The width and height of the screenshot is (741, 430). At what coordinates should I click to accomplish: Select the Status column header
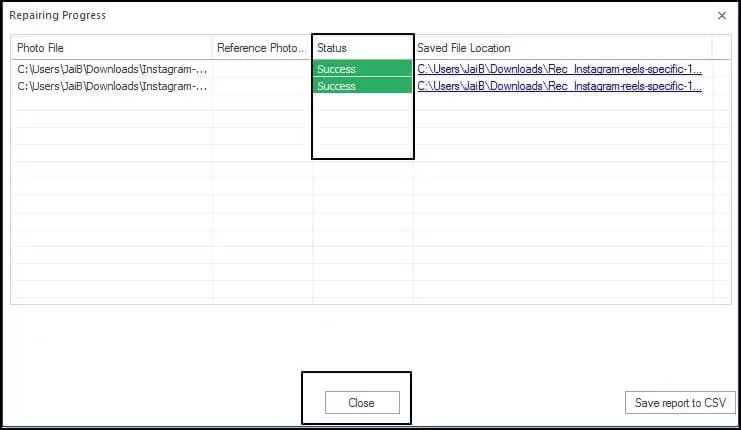(362, 48)
